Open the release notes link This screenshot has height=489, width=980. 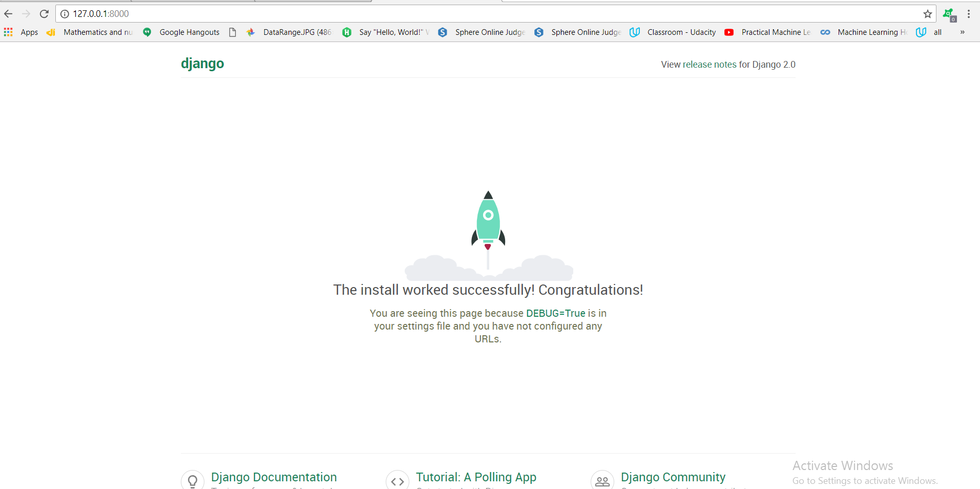point(710,65)
